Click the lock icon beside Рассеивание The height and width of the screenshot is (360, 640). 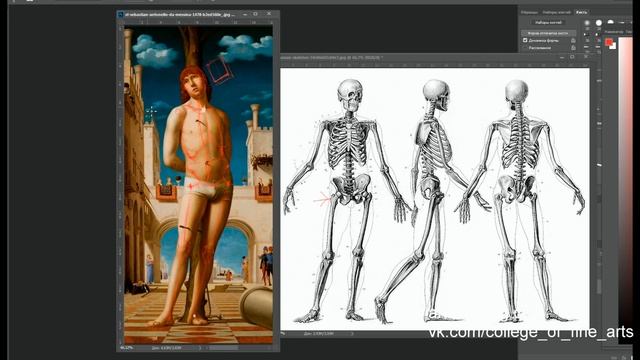tap(573, 48)
